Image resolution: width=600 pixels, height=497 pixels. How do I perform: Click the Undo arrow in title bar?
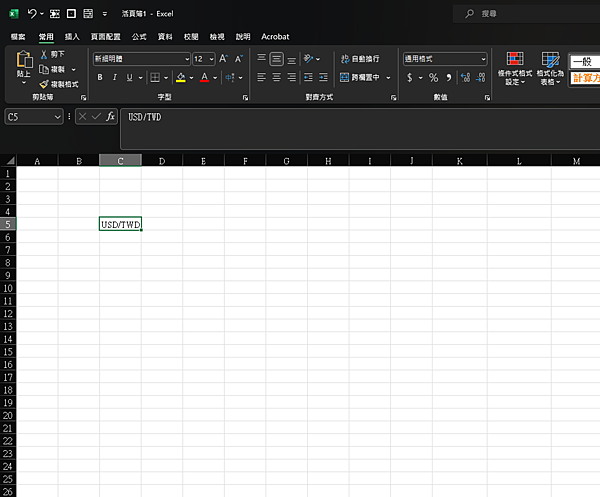32,15
